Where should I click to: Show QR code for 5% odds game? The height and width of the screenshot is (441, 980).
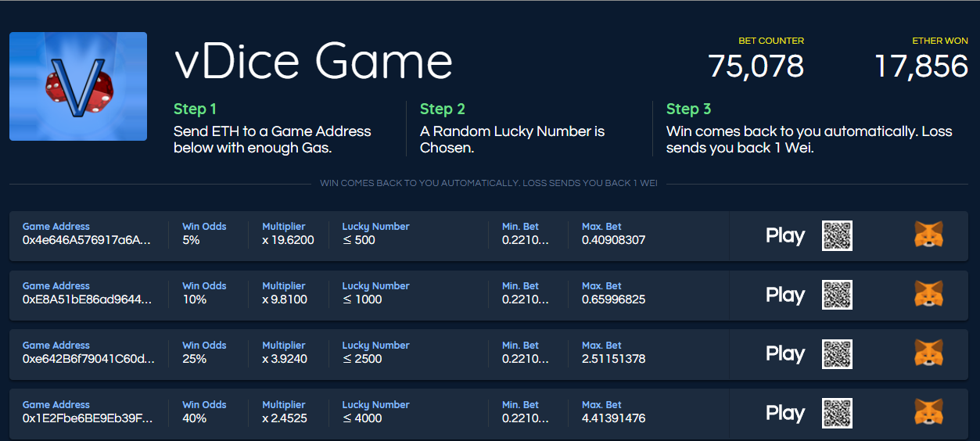tap(837, 235)
